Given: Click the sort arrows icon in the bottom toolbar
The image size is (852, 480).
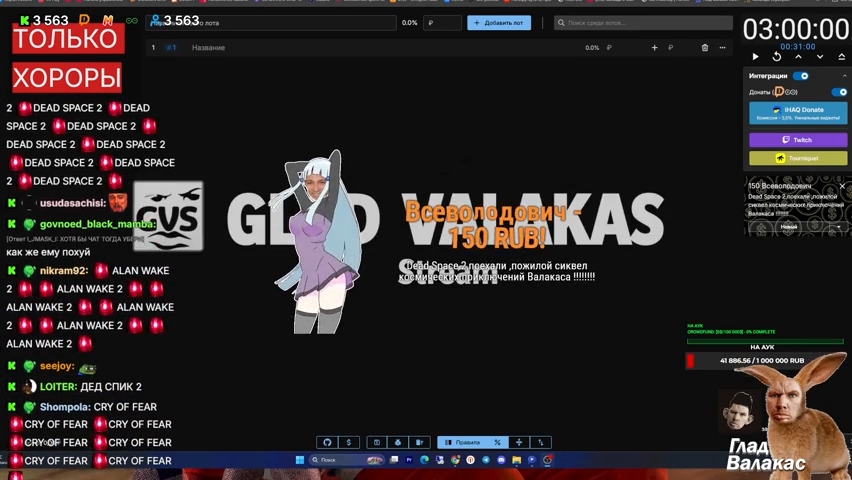Looking at the screenshot, I should click(x=541, y=442).
